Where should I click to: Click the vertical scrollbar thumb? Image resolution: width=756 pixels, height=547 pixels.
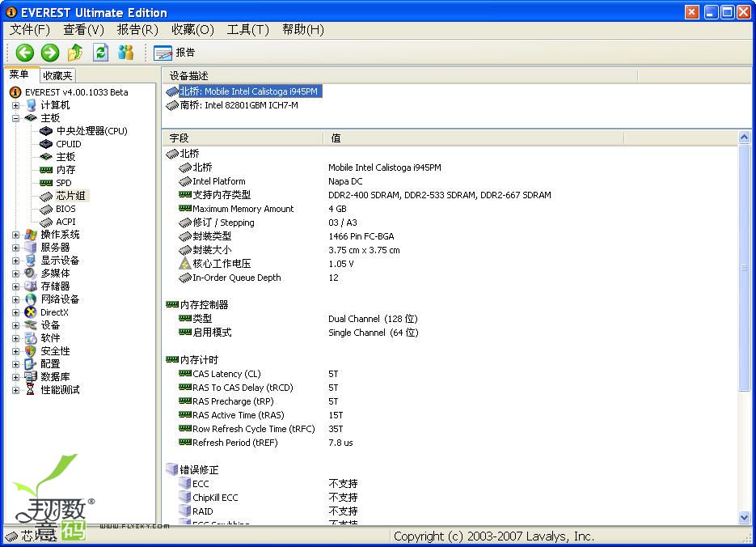click(x=745, y=268)
